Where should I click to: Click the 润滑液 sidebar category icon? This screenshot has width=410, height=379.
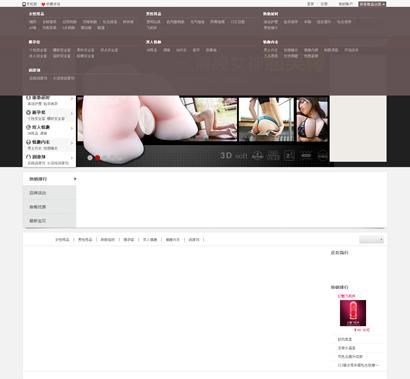(28, 157)
